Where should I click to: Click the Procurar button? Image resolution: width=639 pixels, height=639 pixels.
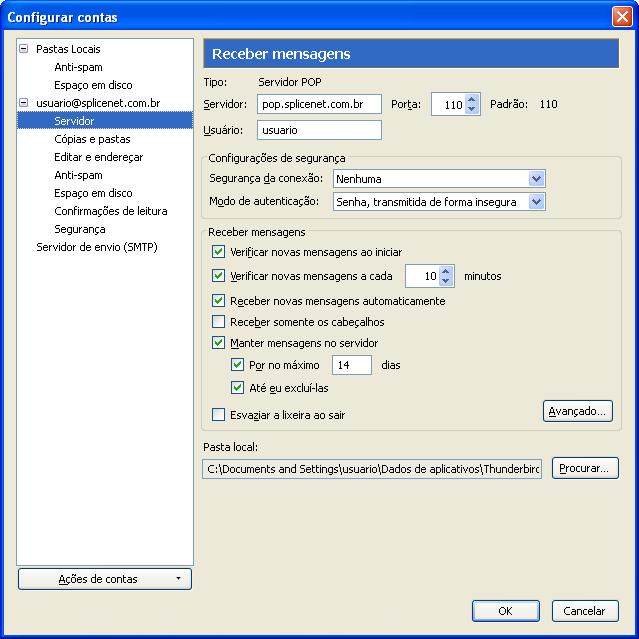click(x=585, y=468)
